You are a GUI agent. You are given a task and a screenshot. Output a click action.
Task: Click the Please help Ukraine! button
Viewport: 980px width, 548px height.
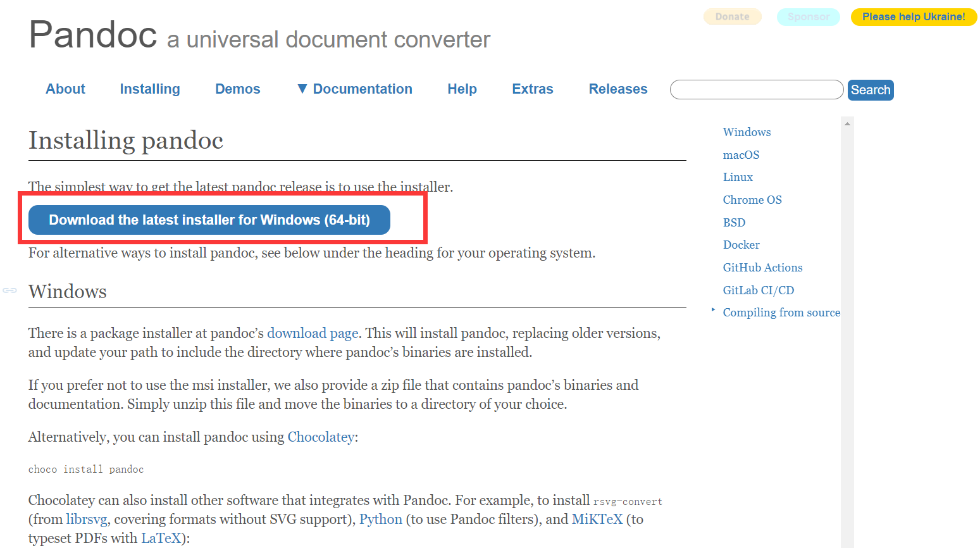[x=914, y=17]
